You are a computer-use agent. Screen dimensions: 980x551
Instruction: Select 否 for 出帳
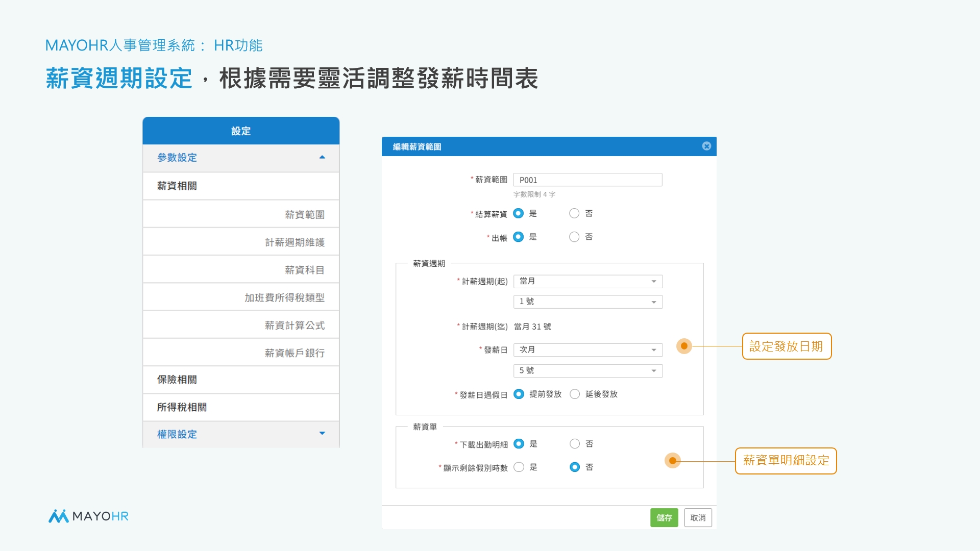click(x=574, y=237)
